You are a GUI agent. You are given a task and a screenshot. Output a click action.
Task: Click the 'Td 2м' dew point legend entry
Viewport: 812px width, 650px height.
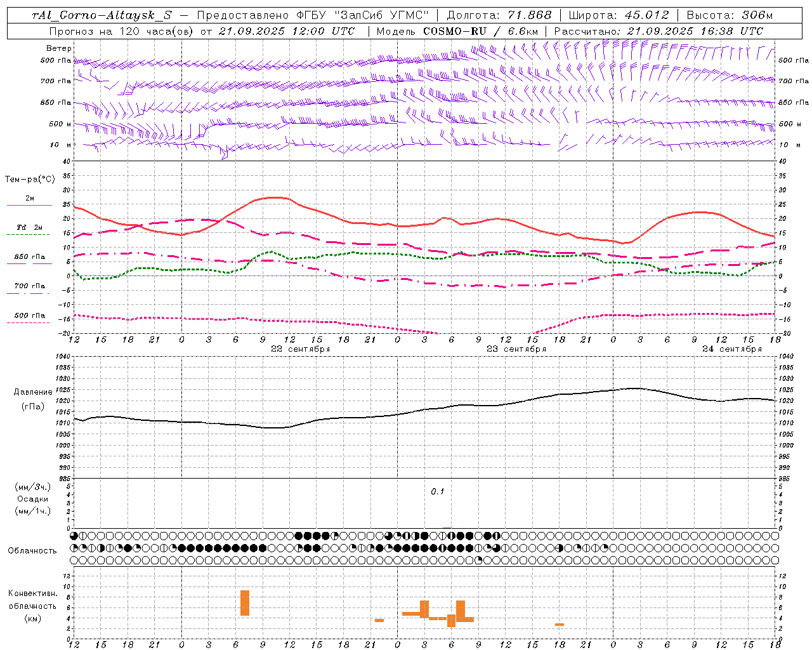29,229
